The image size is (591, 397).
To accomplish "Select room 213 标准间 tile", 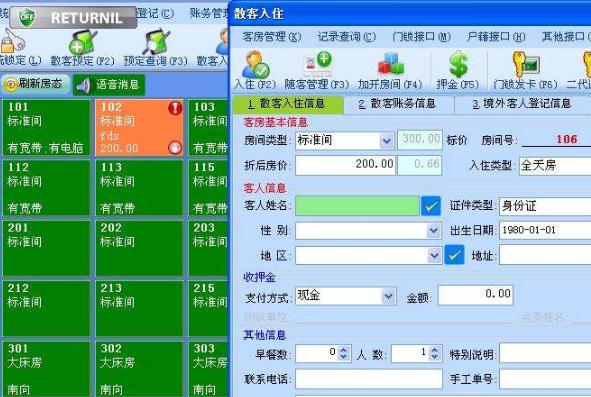I will point(139,308).
